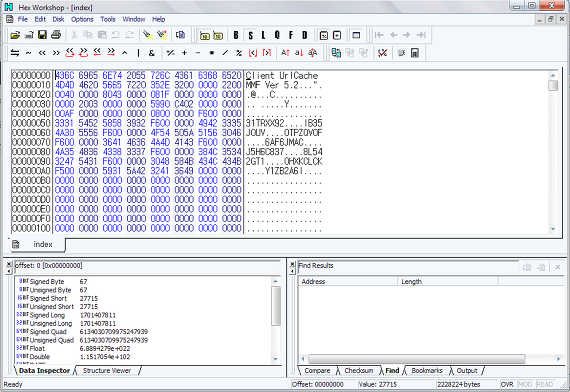Switch to the Data Inspector tab
Screen dimensions: 570x392
(44, 371)
